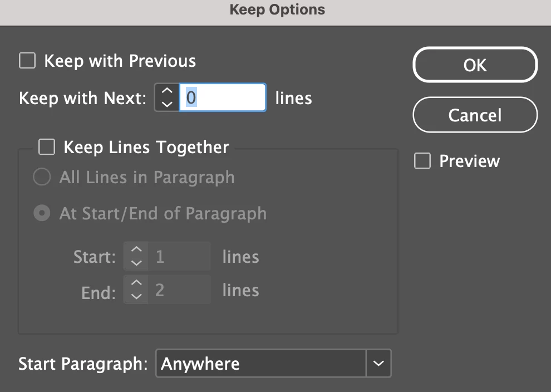Decrease the Start lines stepper
The height and width of the screenshot is (392, 551).
coord(136,262)
